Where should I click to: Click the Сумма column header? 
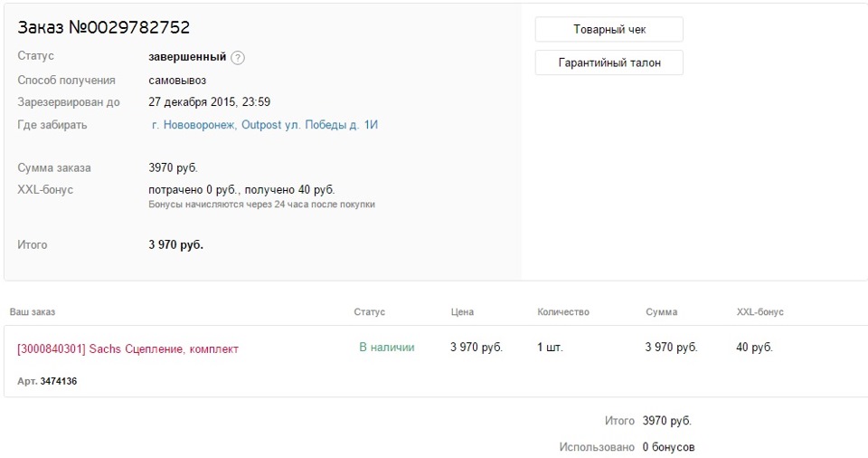point(661,312)
